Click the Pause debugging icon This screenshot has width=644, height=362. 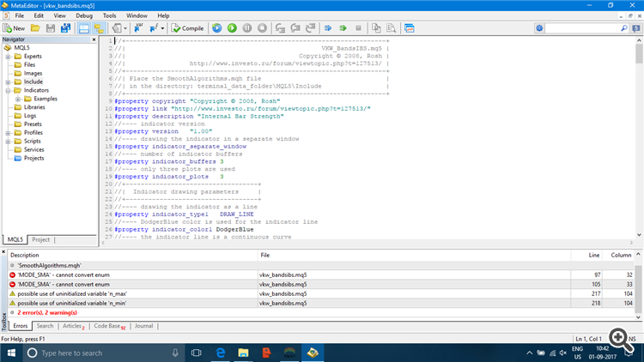[x=247, y=28]
